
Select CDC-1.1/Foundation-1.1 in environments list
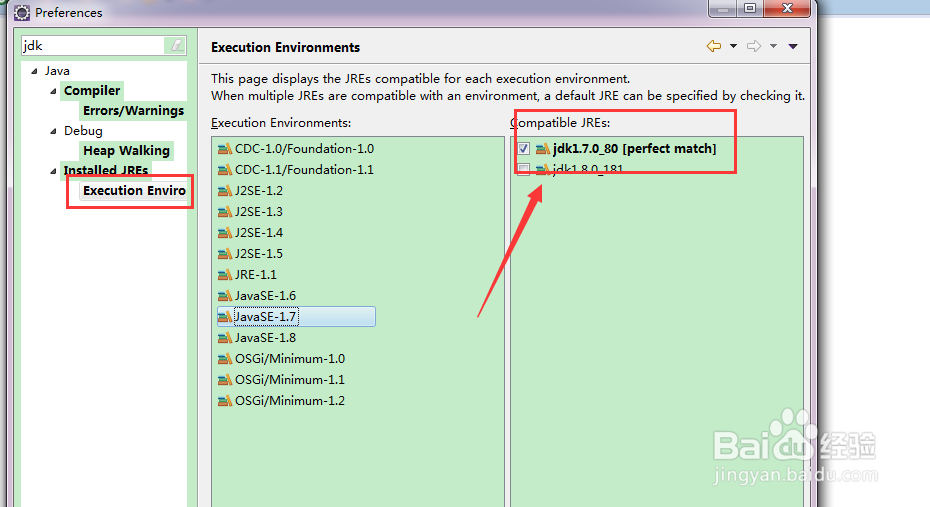click(x=304, y=170)
